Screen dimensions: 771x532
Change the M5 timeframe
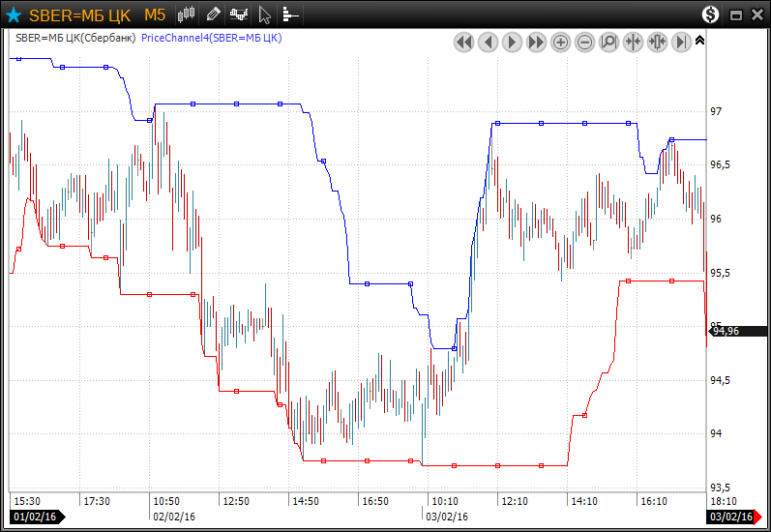pos(155,15)
